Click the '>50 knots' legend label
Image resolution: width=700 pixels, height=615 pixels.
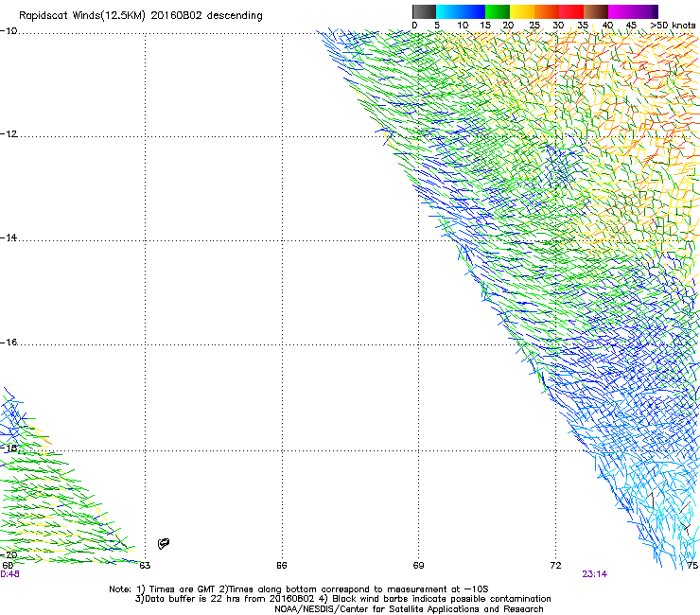673,26
